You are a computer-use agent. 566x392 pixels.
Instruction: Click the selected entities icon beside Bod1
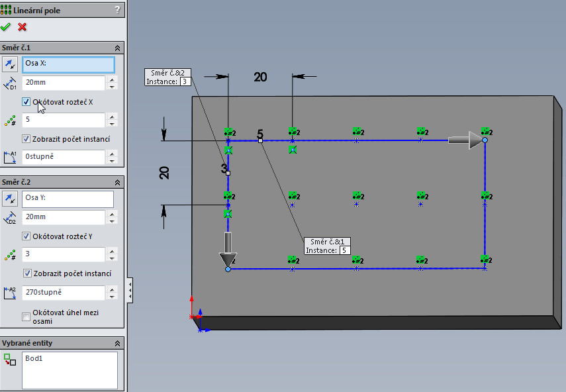pyautogui.click(x=10, y=360)
